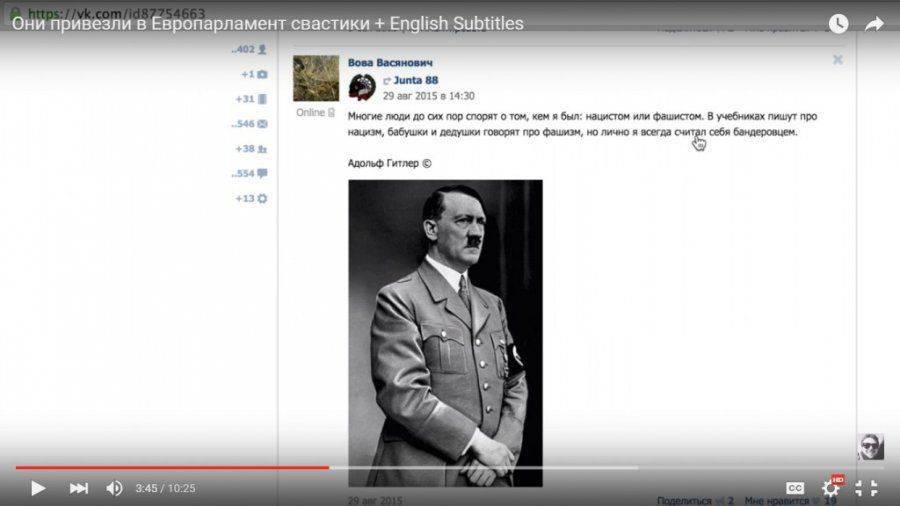Viewport: 900px width, 506px height.
Task: Toggle closed captions with CC button
Action: [795, 488]
